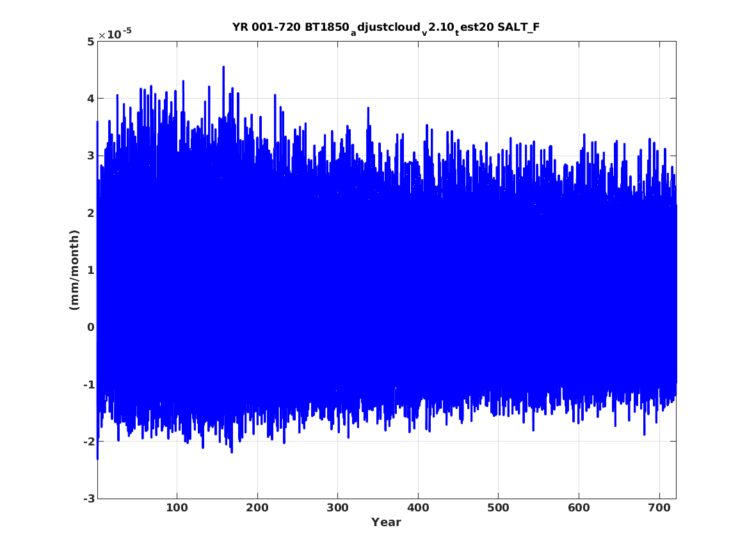Click x-axis tick label 500

point(498,508)
